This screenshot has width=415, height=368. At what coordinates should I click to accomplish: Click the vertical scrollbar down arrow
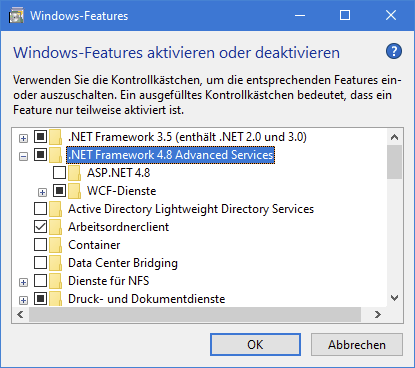(x=395, y=298)
